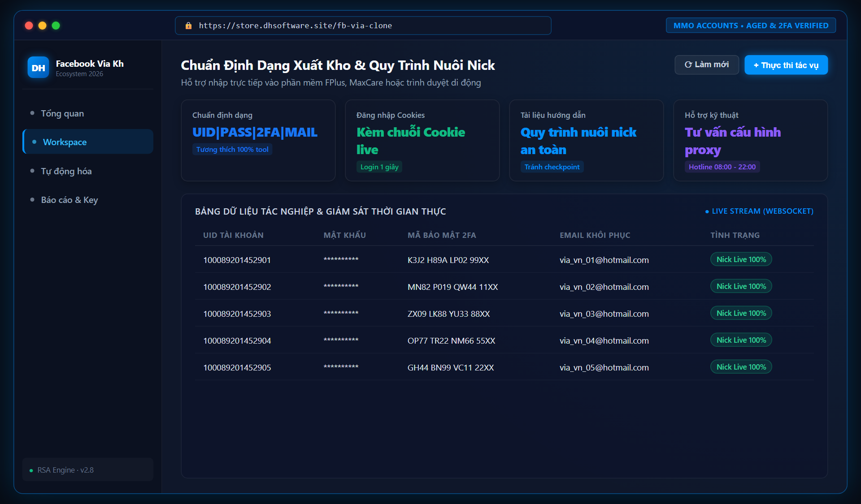Click the padlock icon in address bar
Viewport: 861px width, 504px height.
(x=188, y=26)
